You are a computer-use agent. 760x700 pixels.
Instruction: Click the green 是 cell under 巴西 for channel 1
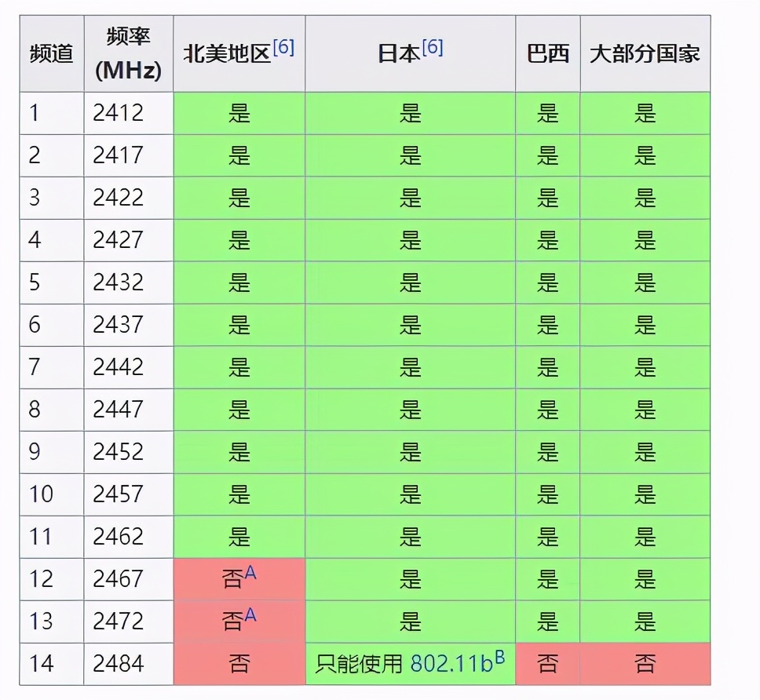pos(547,112)
